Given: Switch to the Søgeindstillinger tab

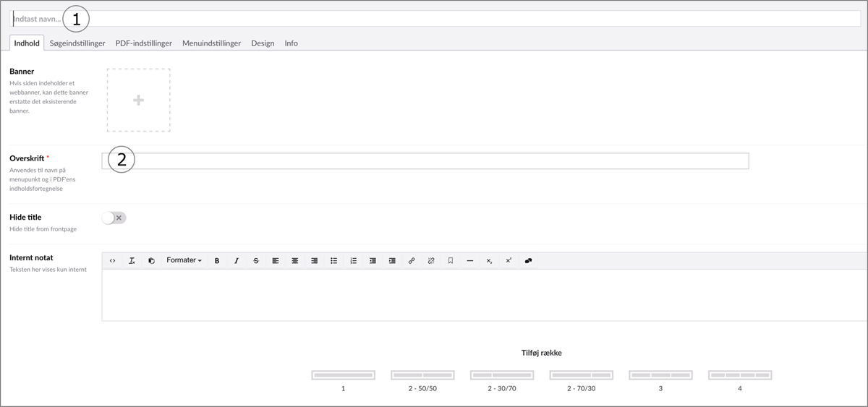Looking at the screenshot, I should [x=77, y=43].
